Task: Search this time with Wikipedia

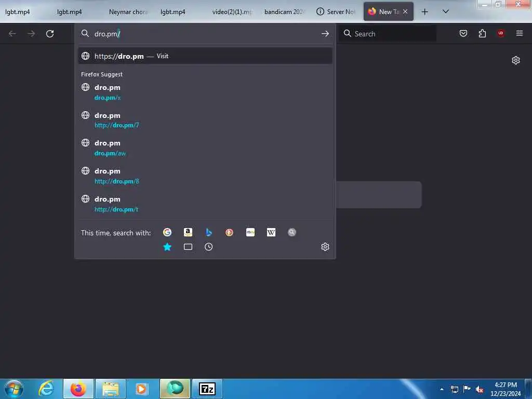Action: [x=271, y=232]
